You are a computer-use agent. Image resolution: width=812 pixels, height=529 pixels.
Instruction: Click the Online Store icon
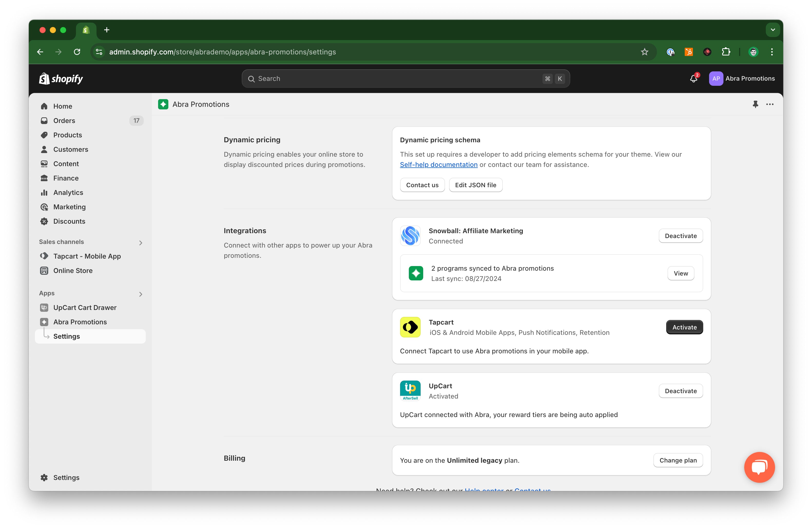(x=44, y=270)
